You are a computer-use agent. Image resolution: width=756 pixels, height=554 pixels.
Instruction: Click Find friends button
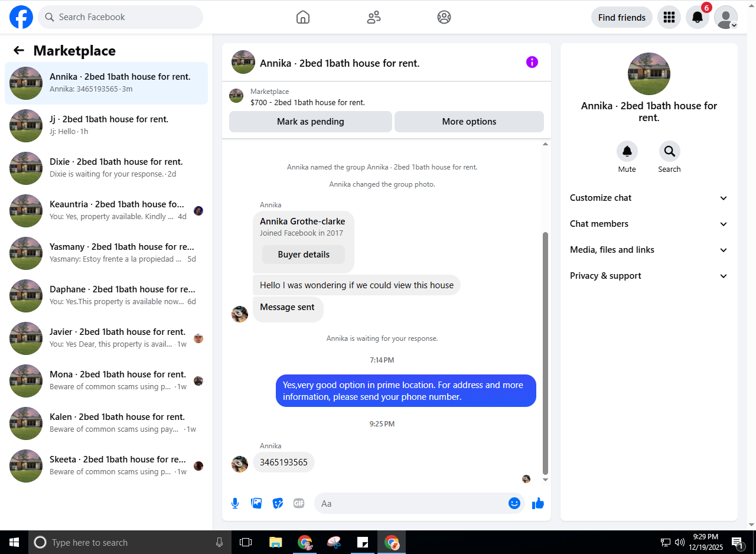pos(622,17)
